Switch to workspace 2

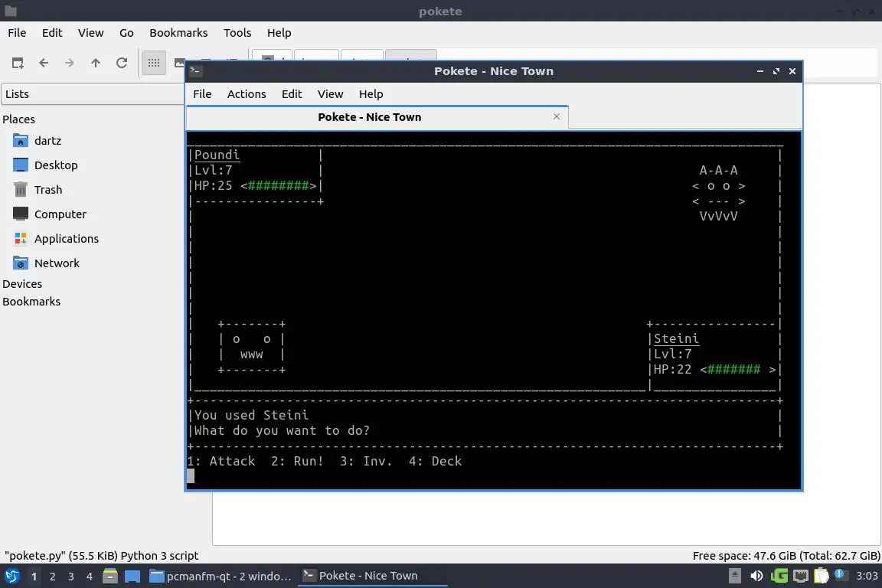52,577
